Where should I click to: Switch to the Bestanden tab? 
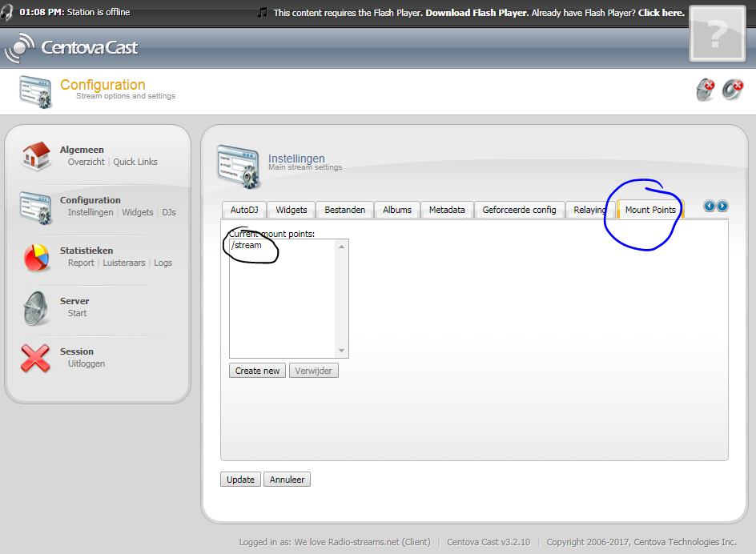pyautogui.click(x=344, y=210)
